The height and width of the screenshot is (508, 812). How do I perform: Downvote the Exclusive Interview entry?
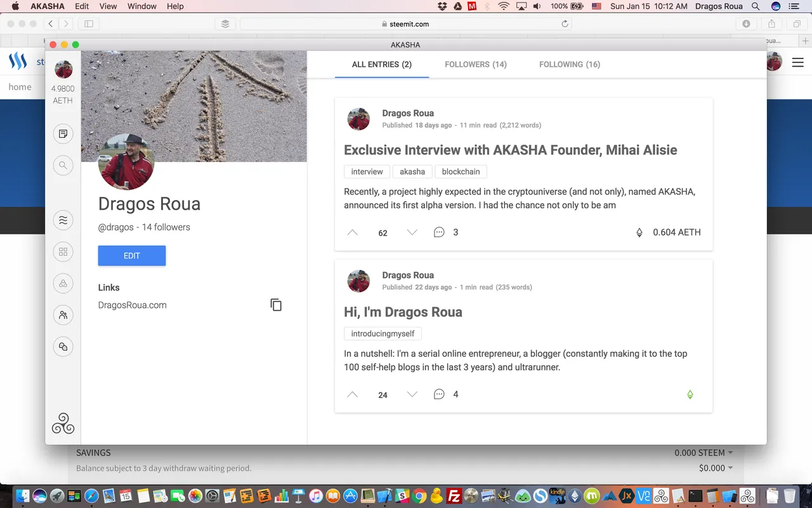[412, 232]
